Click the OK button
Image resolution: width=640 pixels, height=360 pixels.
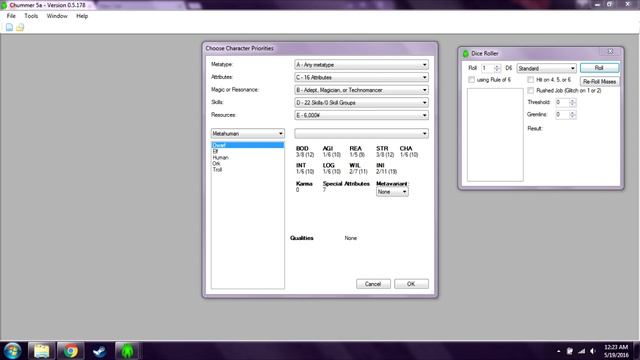click(411, 284)
